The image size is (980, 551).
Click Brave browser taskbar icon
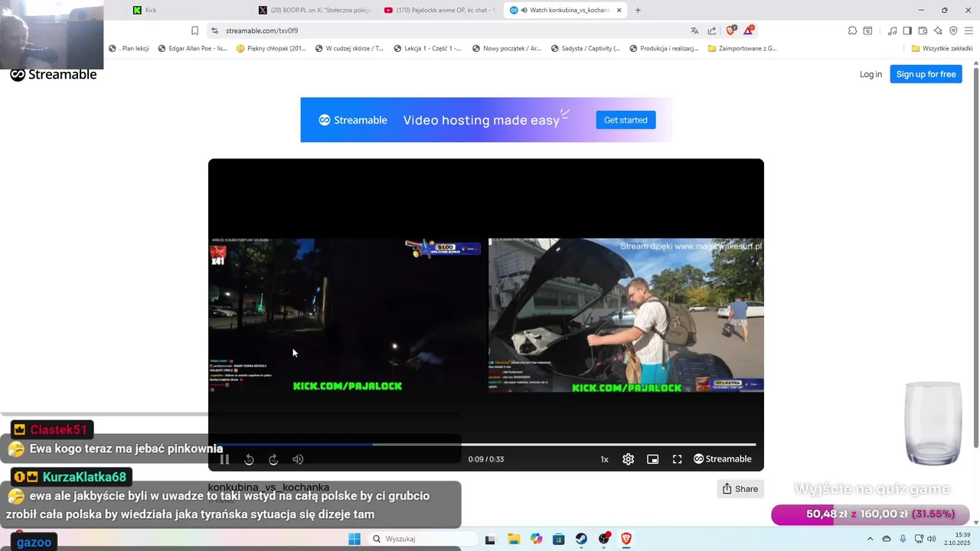(626, 539)
